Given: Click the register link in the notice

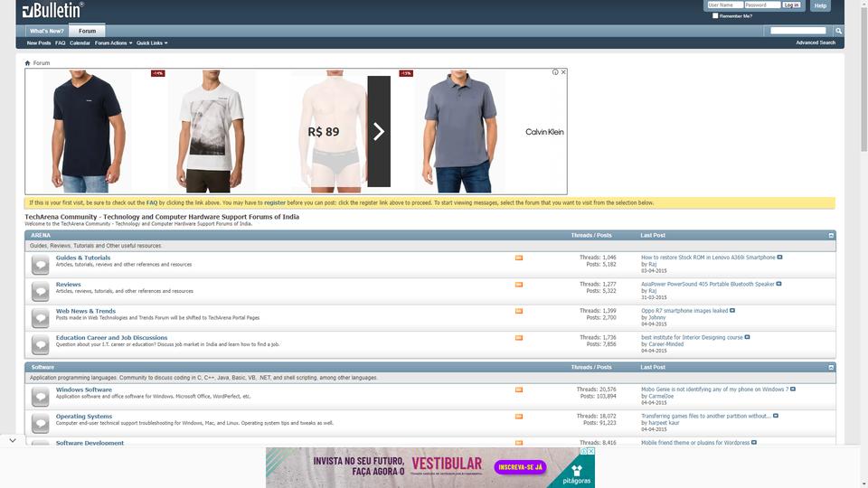Looking at the screenshot, I should click(275, 203).
